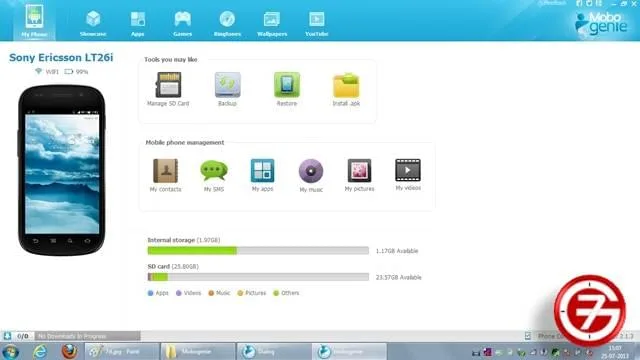
Task: Click the downloads arrow icon in status bar
Action: tap(7, 336)
